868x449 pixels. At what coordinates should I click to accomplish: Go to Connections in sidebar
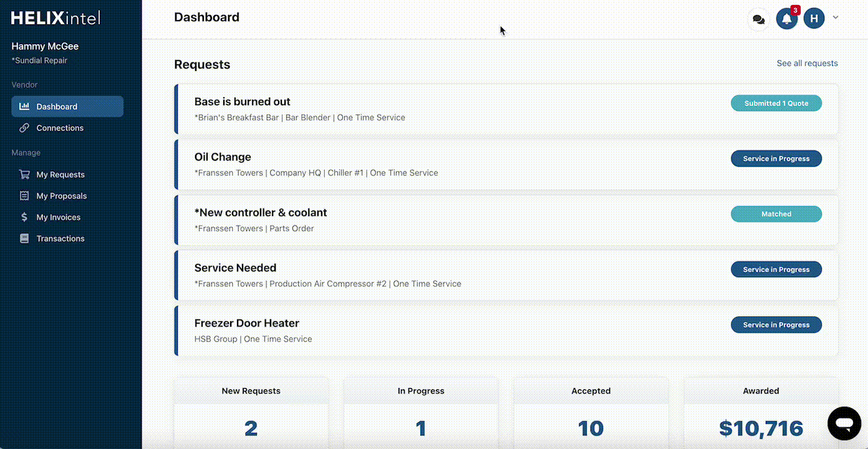(60, 128)
